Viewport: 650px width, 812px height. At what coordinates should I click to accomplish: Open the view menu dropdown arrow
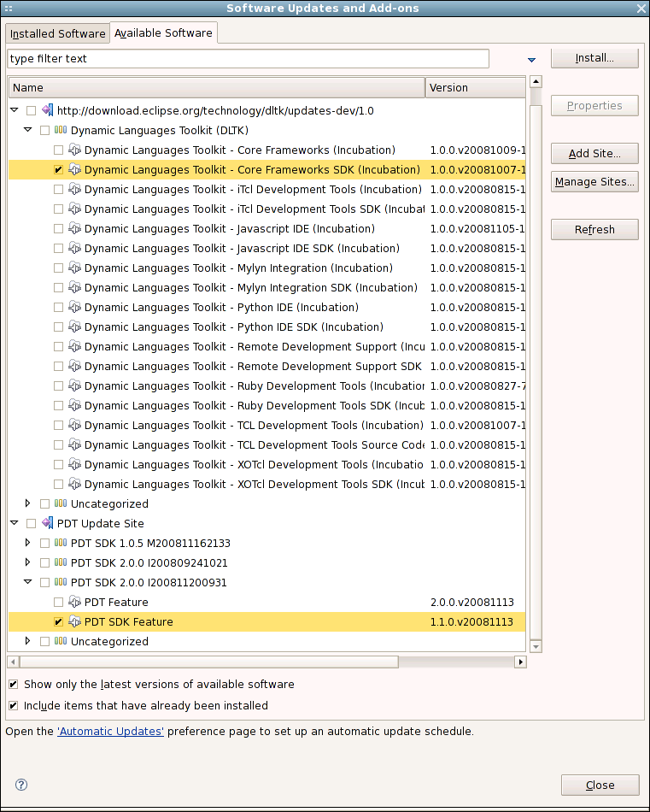[x=531, y=60]
